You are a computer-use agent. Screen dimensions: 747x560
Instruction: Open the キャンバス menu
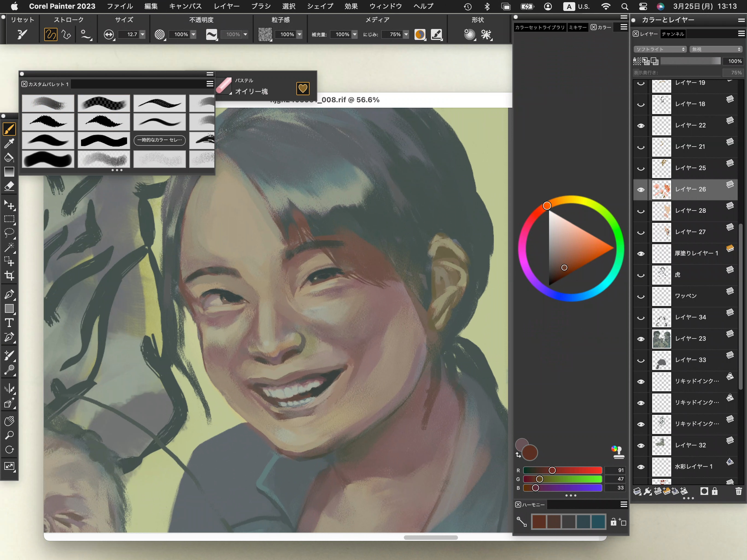pos(185,6)
